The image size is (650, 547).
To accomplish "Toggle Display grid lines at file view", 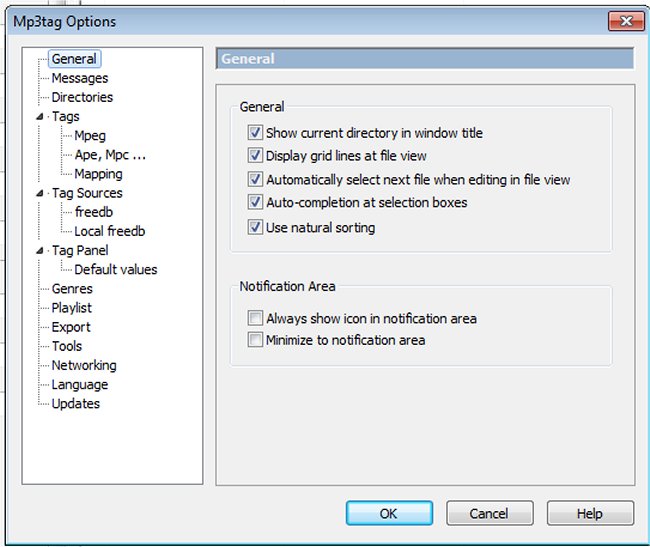I will (x=257, y=156).
